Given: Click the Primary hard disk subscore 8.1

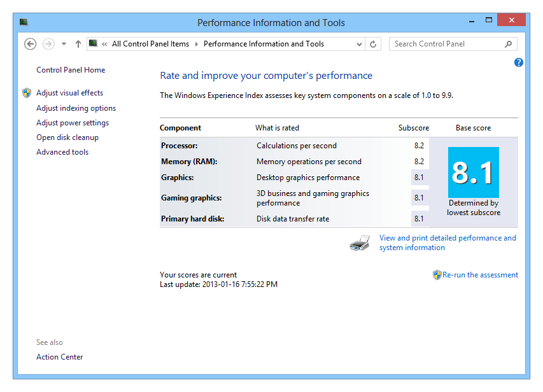Looking at the screenshot, I should pyautogui.click(x=419, y=219).
